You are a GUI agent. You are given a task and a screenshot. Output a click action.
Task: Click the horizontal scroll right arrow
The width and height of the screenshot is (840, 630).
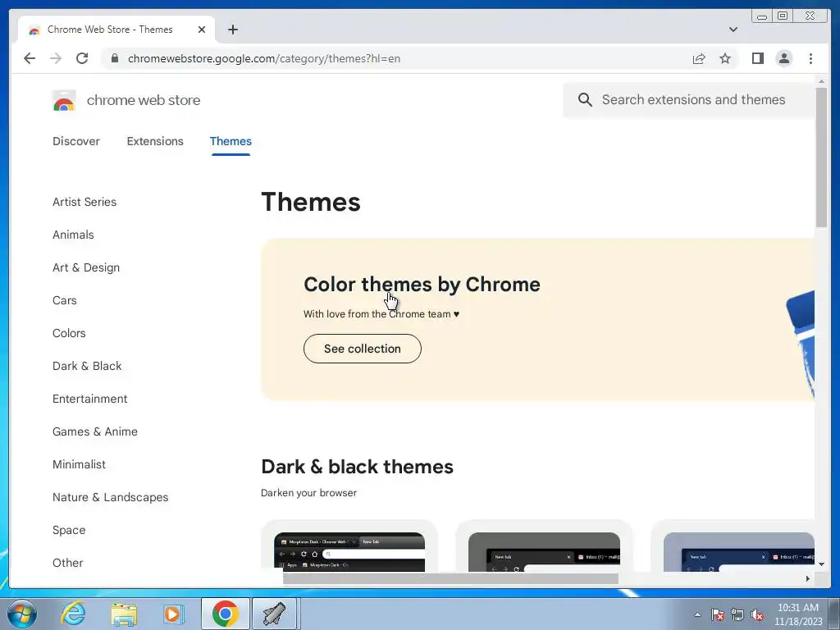pyautogui.click(x=807, y=578)
